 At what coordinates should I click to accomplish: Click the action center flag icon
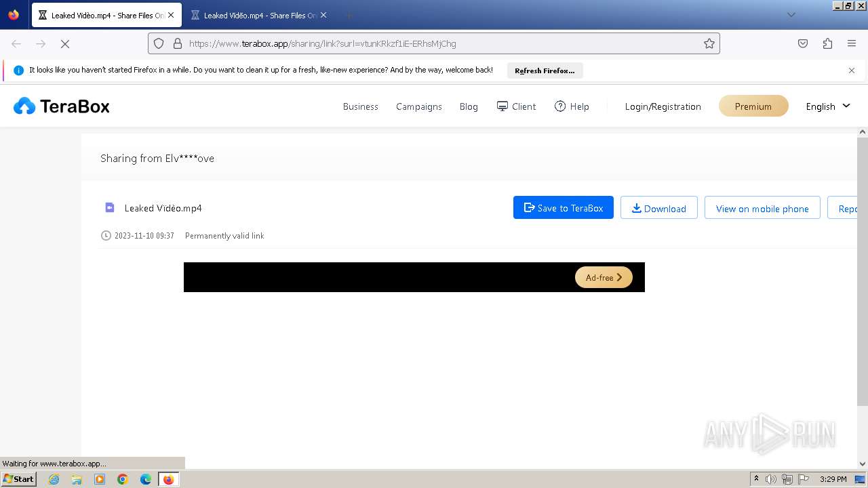[x=804, y=479]
